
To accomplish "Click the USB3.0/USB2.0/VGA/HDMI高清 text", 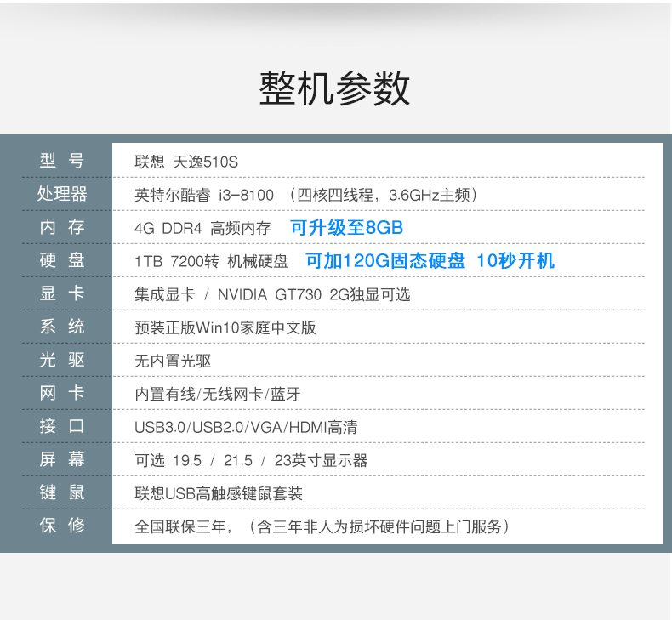I will tap(246, 427).
